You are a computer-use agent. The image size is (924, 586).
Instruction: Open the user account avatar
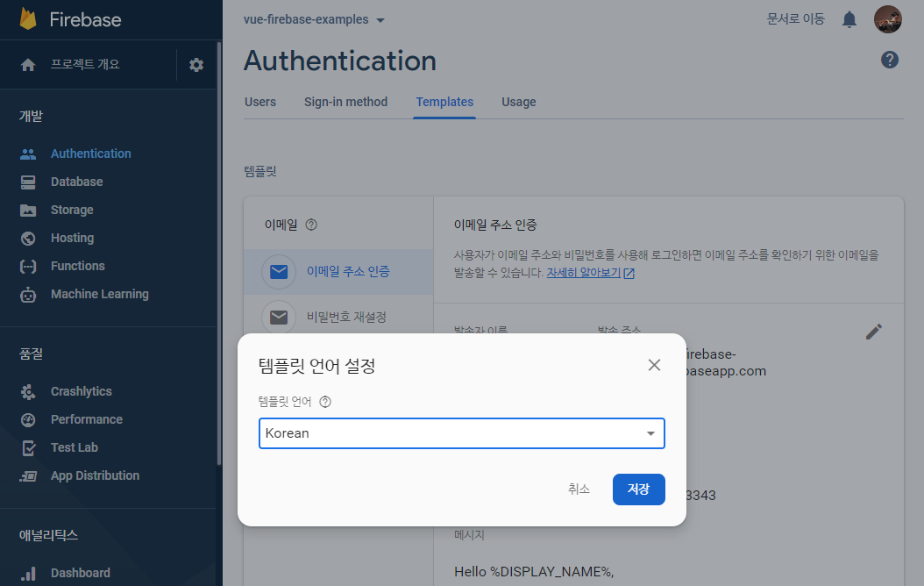(887, 19)
